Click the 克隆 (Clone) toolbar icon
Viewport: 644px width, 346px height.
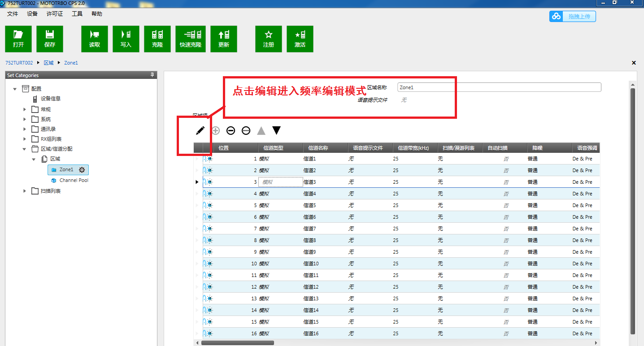pyautogui.click(x=157, y=39)
